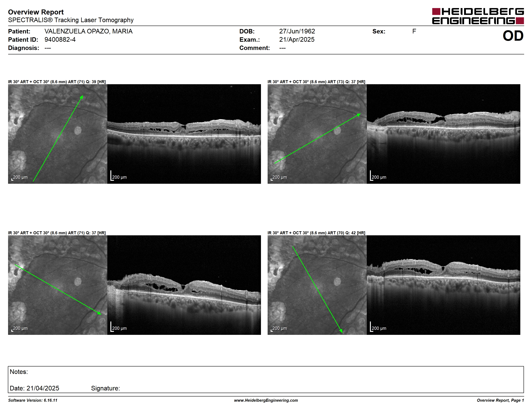Open top-right IR fundus image
Image resolution: width=532 pixels, height=411 pixels.
(x=317, y=134)
